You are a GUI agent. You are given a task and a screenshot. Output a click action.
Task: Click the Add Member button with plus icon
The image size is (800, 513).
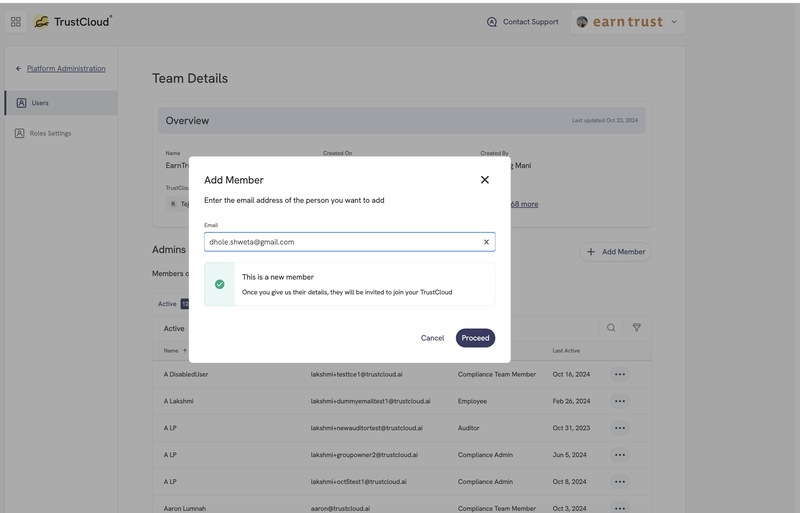coord(615,252)
